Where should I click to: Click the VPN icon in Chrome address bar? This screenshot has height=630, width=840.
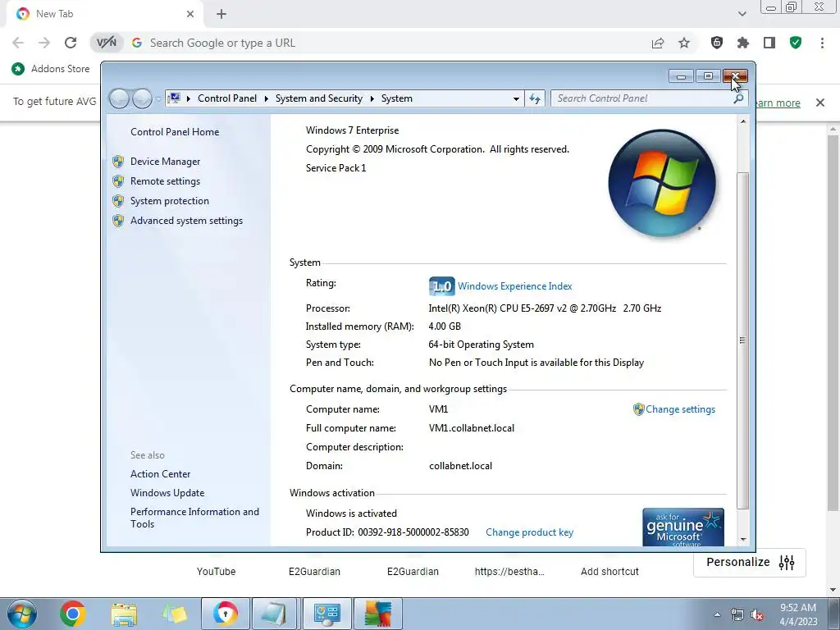pos(106,43)
